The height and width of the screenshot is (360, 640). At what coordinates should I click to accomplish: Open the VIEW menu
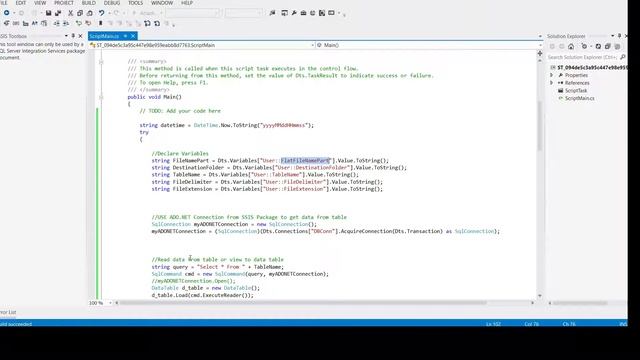coord(40,3)
